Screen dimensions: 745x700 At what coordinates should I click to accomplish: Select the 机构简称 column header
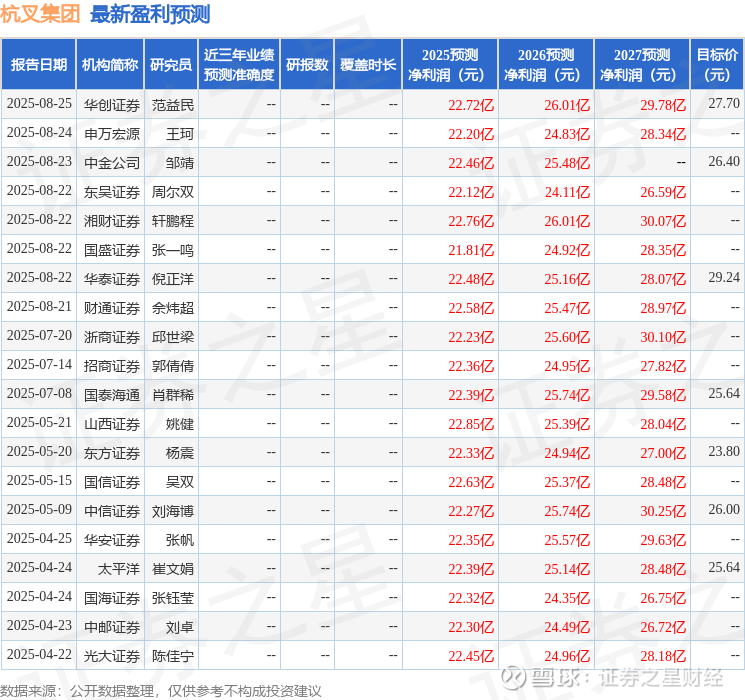pyautogui.click(x=110, y=65)
